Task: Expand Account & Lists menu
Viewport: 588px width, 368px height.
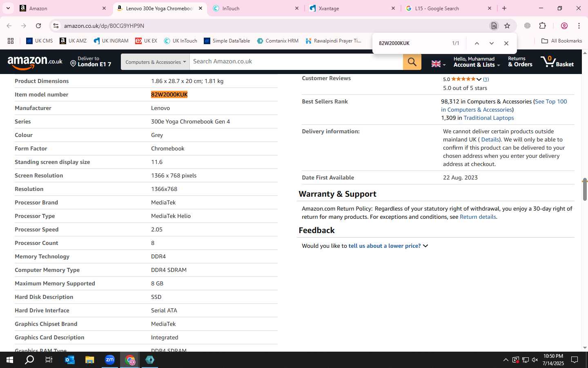Action: coord(477,62)
